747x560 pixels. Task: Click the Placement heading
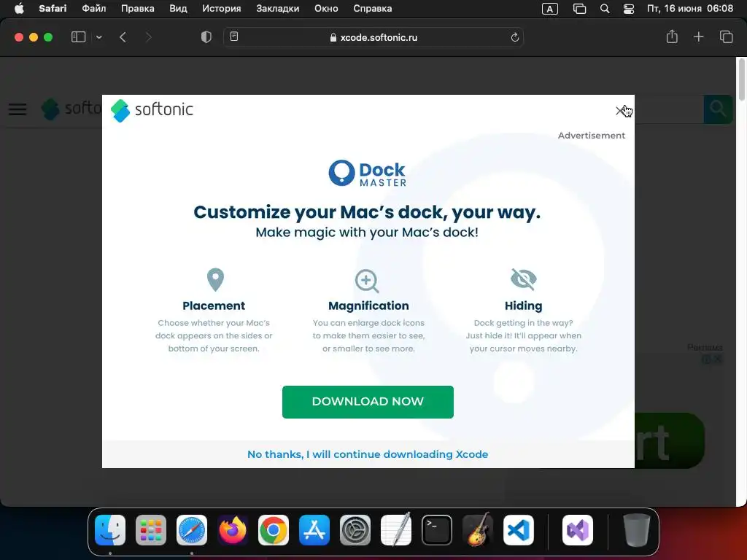tap(214, 306)
